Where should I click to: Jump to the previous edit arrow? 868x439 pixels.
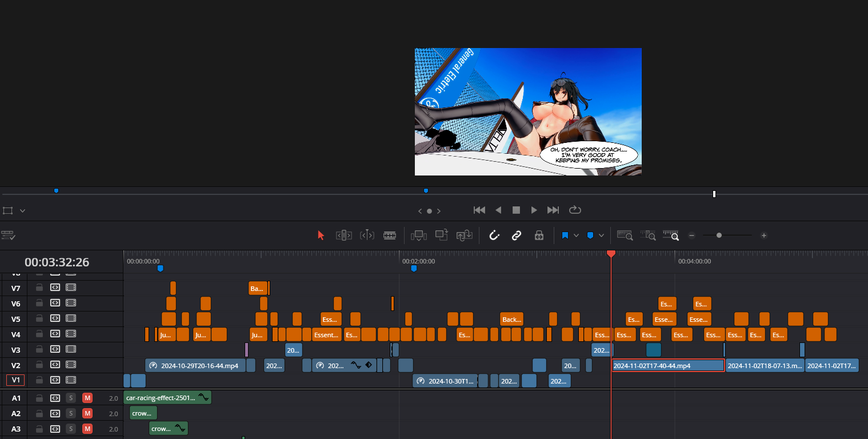coord(420,211)
